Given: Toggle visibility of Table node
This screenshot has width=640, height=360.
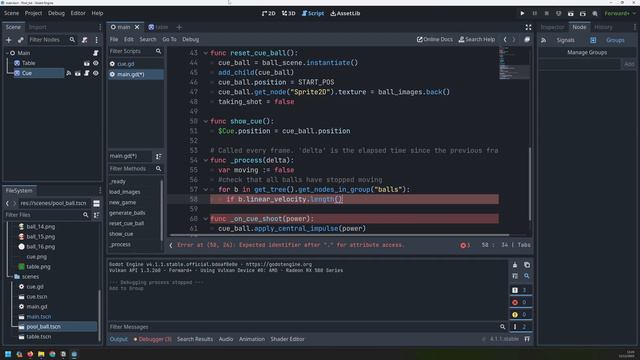Looking at the screenshot, I should (96, 63).
